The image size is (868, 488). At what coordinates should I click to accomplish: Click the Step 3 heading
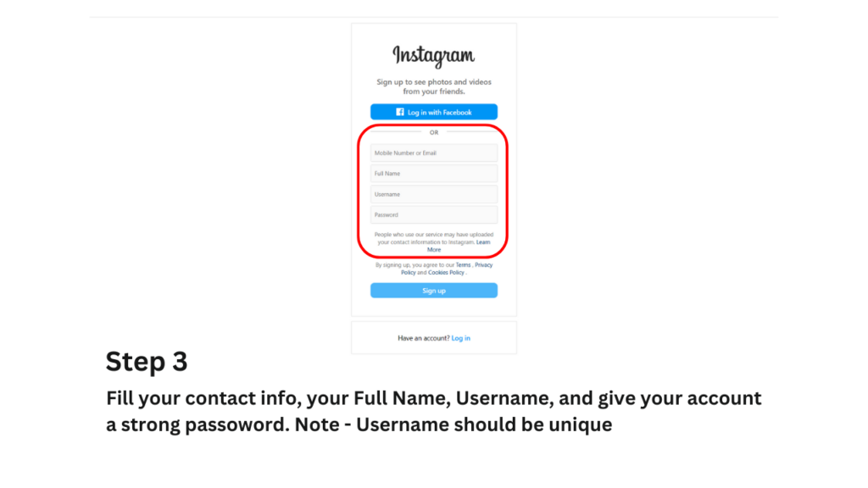click(x=146, y=362)
